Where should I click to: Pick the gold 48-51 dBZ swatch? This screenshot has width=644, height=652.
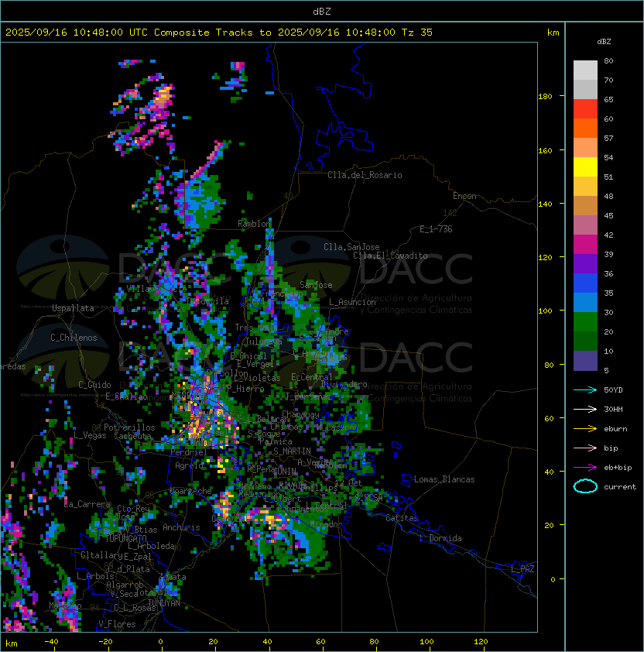(x=585, y=187)
